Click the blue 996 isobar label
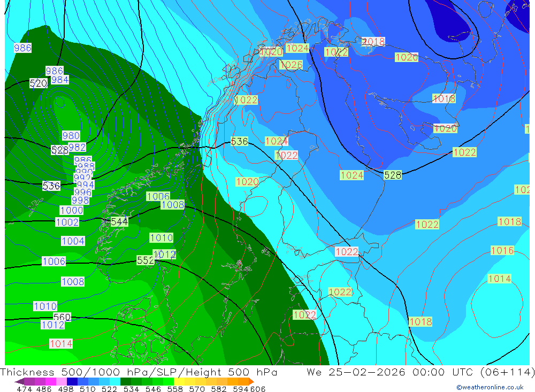The image size is (535, 392). [x=83, y=192]
